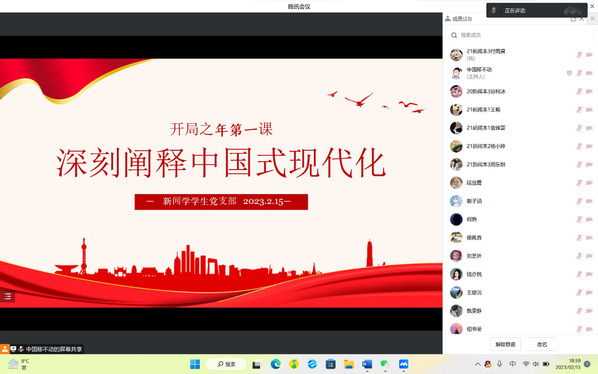The image size is (598, 374).
Task: Open the slide list icon on the shared screen
Action: pos(7,296)
